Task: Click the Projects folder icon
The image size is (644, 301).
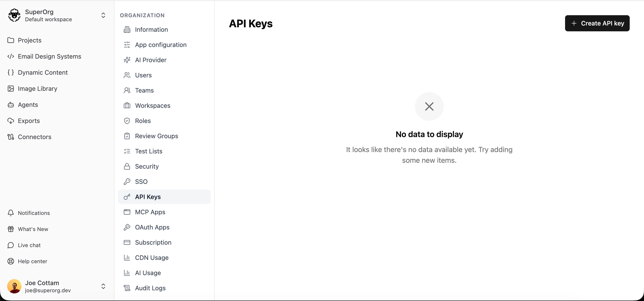Action: coord(11,40)
